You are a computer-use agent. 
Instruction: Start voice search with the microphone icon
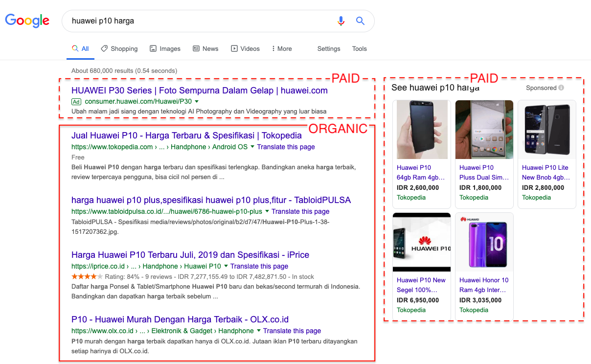[341, 21]
